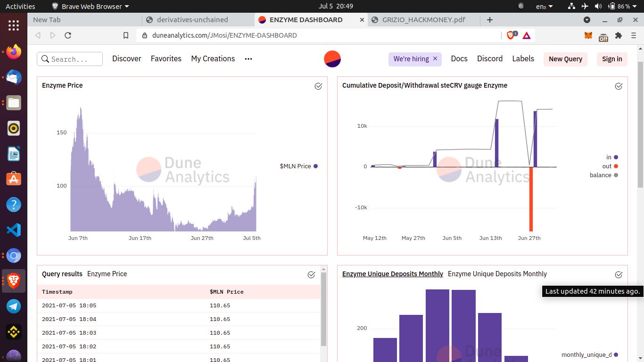Open the Discord link
644x362 pixels.
pos(490,59)
